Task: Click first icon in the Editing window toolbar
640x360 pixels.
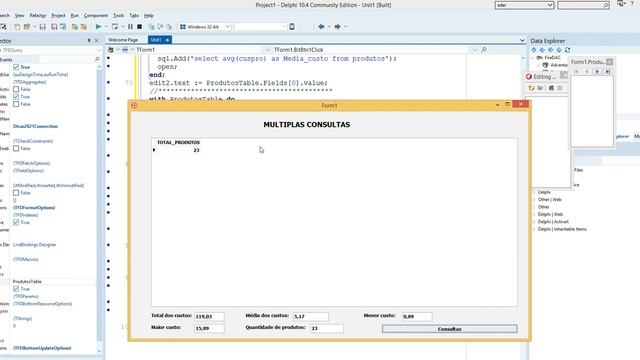Action: click(x=531, y=88)
